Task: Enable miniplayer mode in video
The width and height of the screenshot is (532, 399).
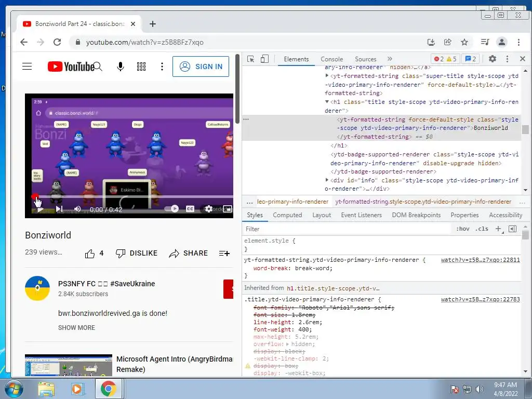Action: click(x=228, y=209)
